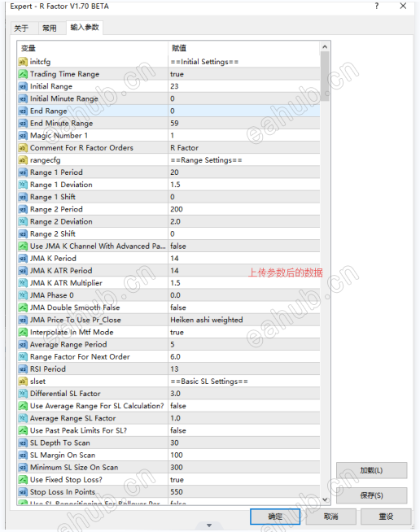Click the icon next to Magic Number 1
This screenshot has width=420, height=532.
tap(23, 135)
